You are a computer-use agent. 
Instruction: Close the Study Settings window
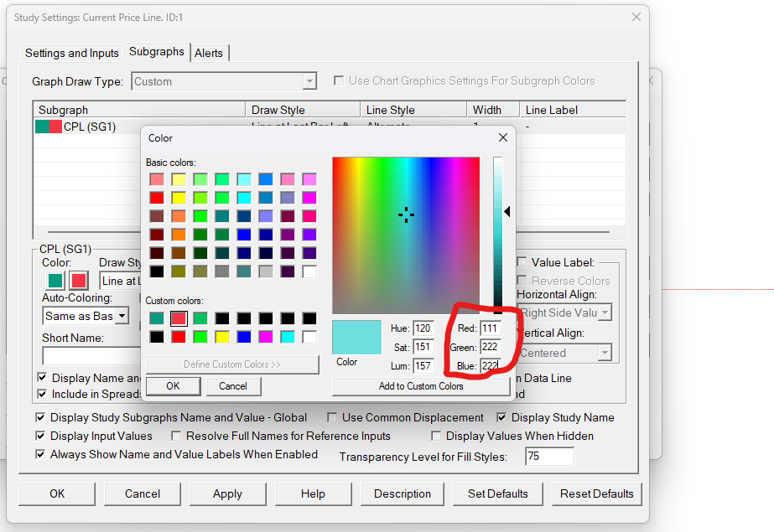click(x=636, y=18)
